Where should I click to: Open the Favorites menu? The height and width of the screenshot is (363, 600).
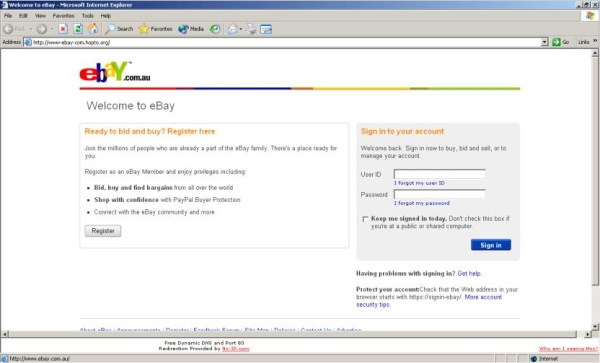tap(64, 16)
